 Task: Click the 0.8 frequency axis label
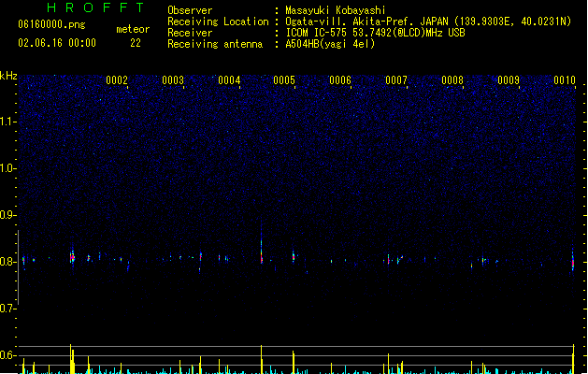tap(7, 262)
